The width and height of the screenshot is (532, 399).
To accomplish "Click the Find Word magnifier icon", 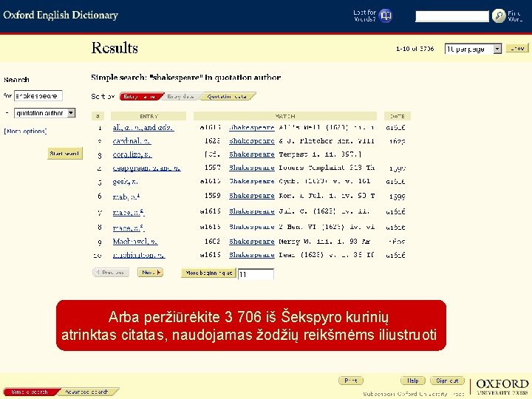I will point(499,16).
